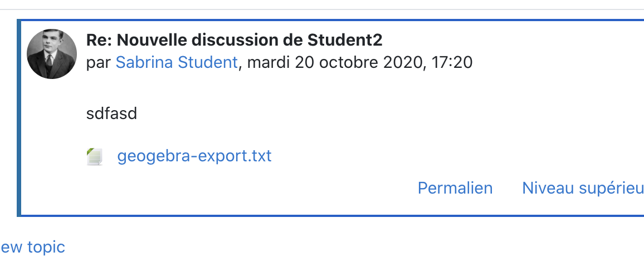
Task: Open the geogebra-export.txt attachment
Action: pyautogui.click(x=194, y=156)
